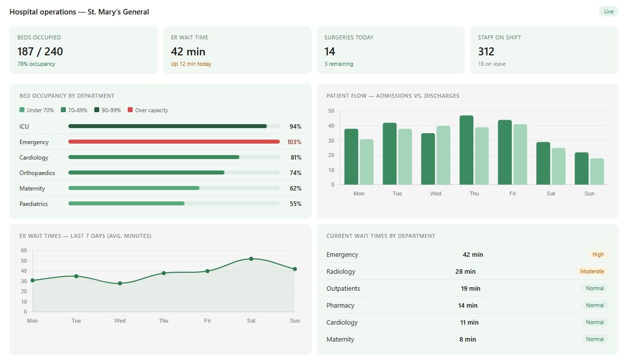Click the Tuesday point on ER line chart
The image size is (627, 364).
pyautogui.click(x=76, y=276)
